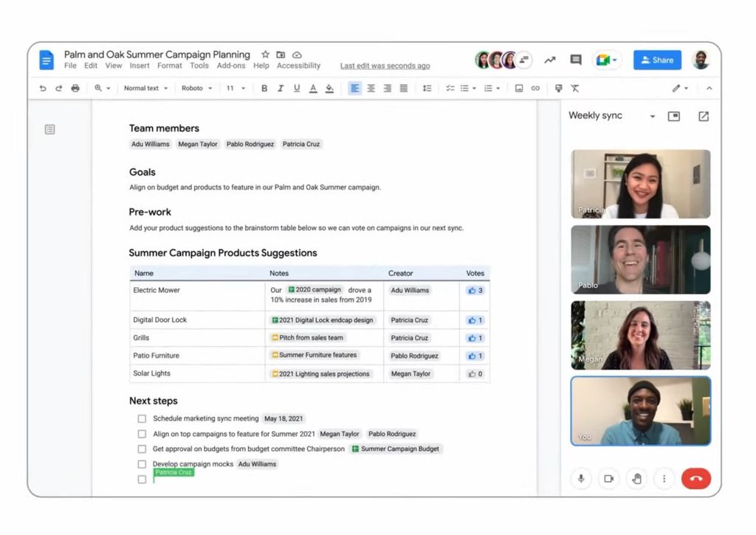Open the Insert menu
Image resolution: width=756 pixels, height=535 pixels.
pos(140,66)
